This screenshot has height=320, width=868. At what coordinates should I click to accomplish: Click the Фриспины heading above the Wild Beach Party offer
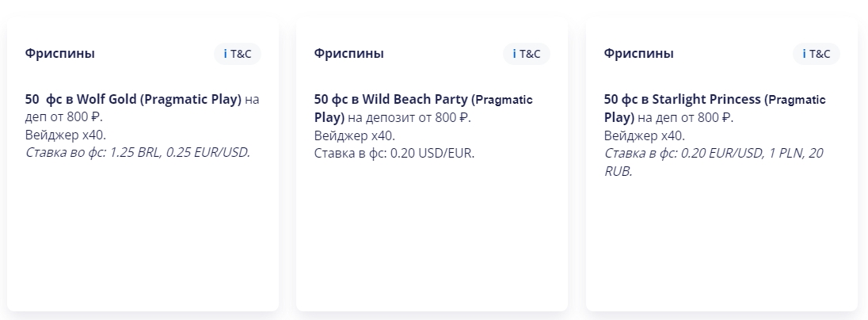click(x=348, y=54)
